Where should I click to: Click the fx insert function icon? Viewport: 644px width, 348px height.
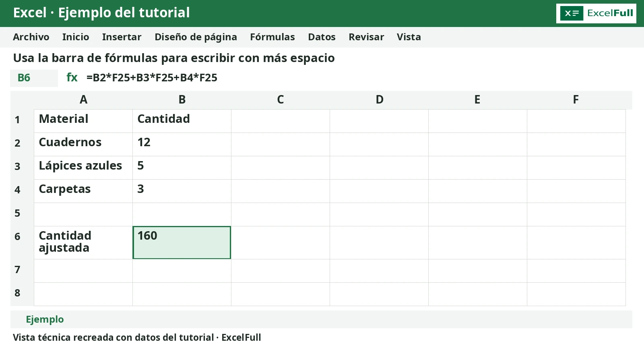coord(72,77)
